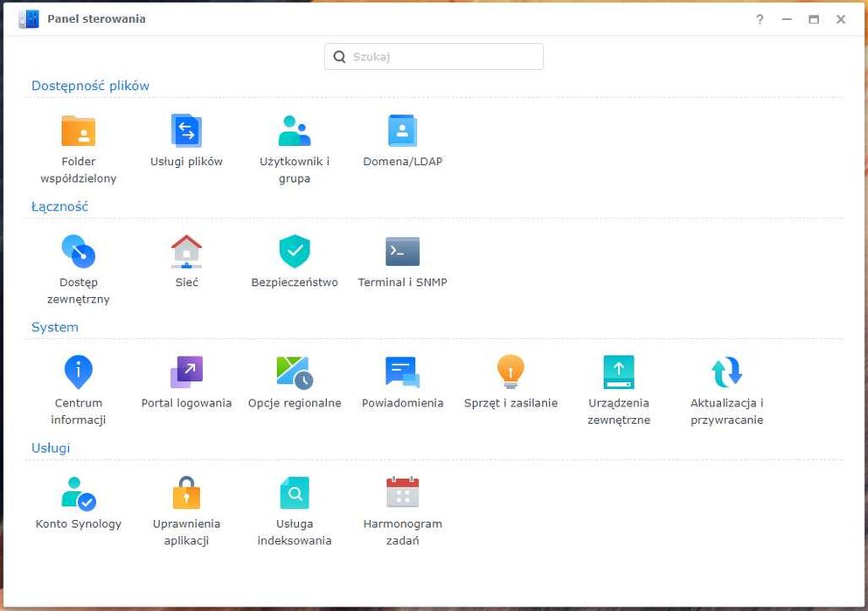The height and width of the screenshot is (611, 868).
Task: Open Urządzenia zewnętrzne icon
Action: point(619,372)
